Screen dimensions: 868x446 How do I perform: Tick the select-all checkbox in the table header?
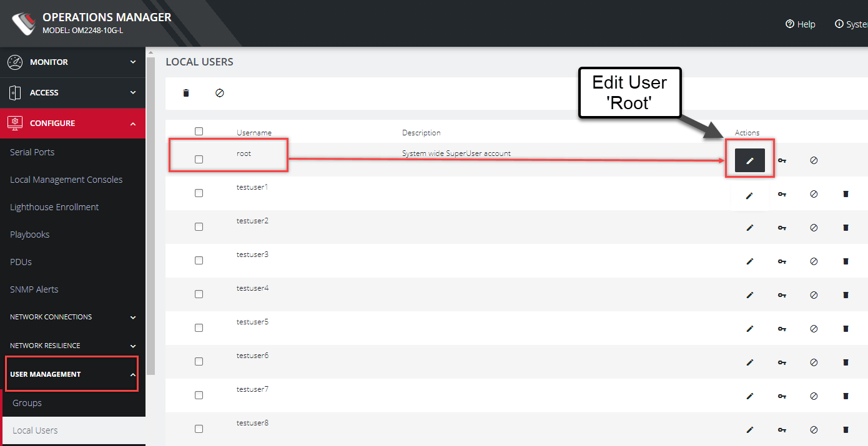point(199,132)
